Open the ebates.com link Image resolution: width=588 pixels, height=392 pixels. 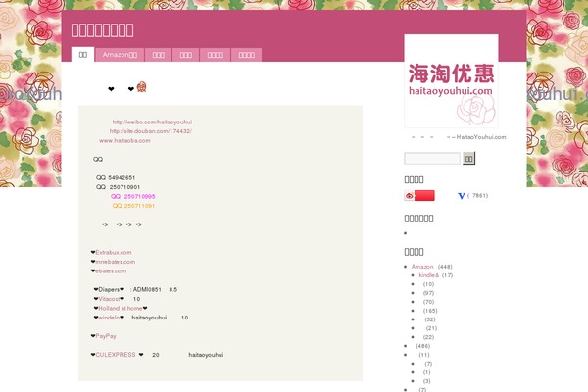point(111,270)
